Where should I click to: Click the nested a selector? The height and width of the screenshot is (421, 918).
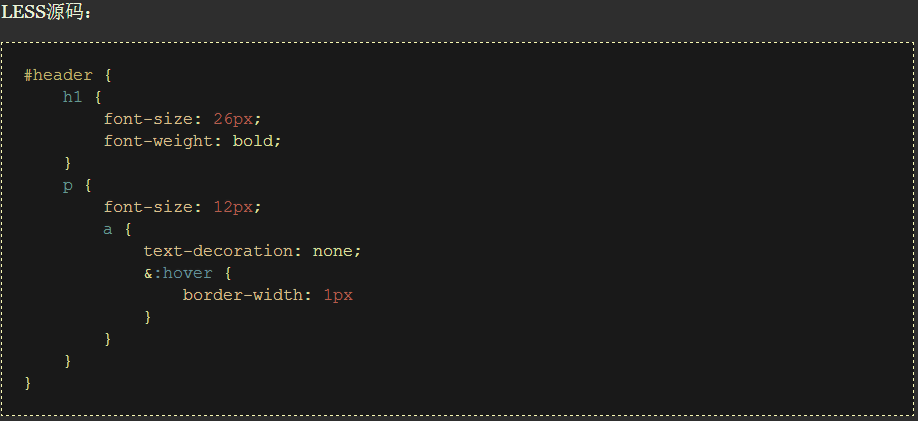(x=108, y=229)
